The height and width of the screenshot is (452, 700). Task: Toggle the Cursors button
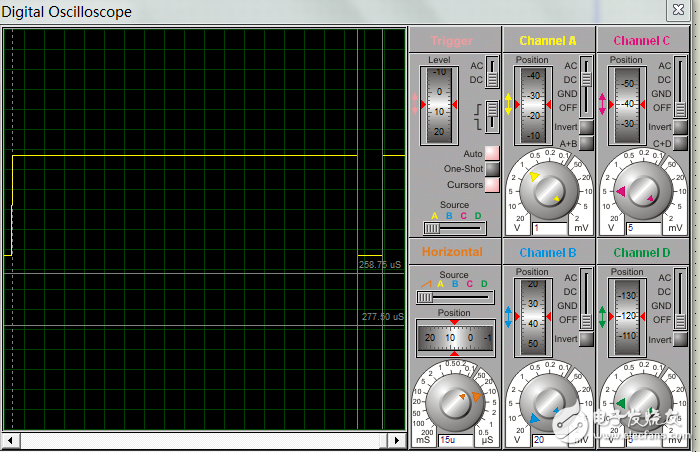492,185
